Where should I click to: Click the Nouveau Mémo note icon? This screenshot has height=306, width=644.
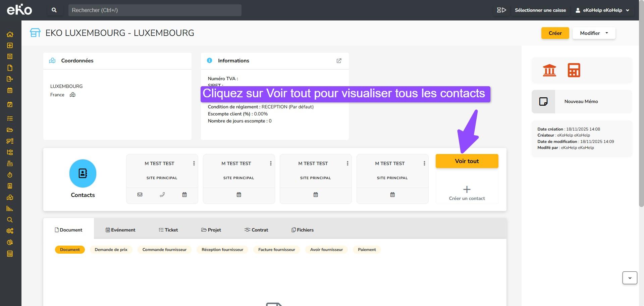pyautogui.click(x=543, y=102)
